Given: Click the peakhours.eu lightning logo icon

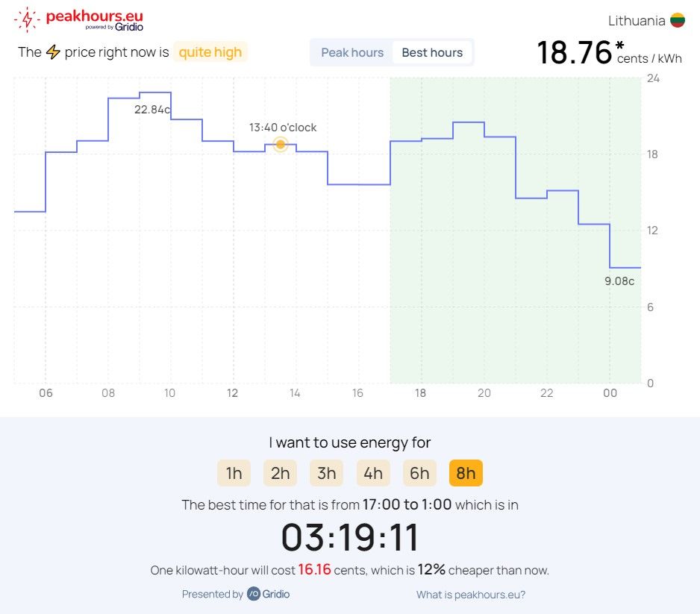Looking at the screenshot, I should tap(28, 20).
